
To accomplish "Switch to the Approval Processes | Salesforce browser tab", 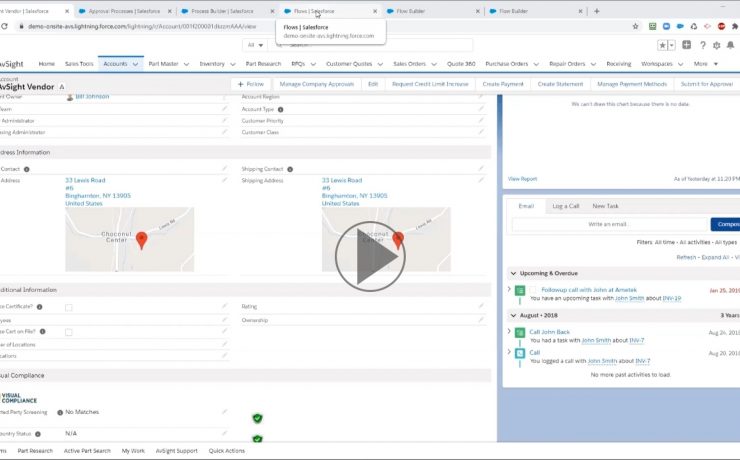I will point(124,11).
